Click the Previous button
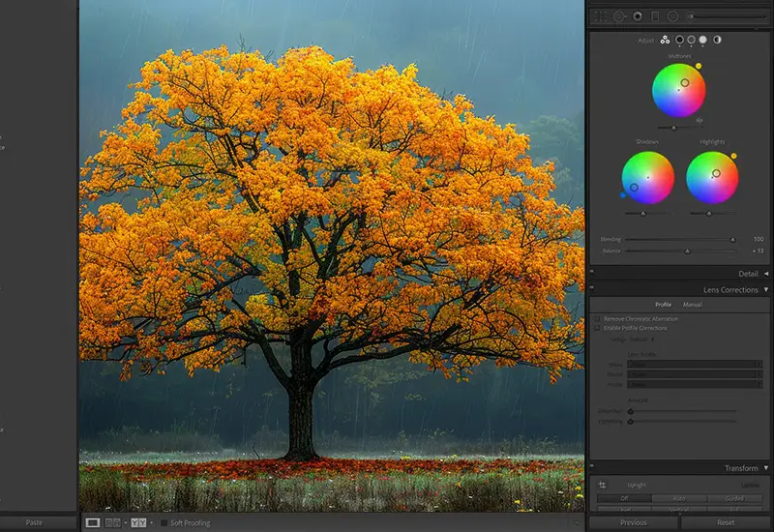The image size is (774, 532). coord(634,522)
